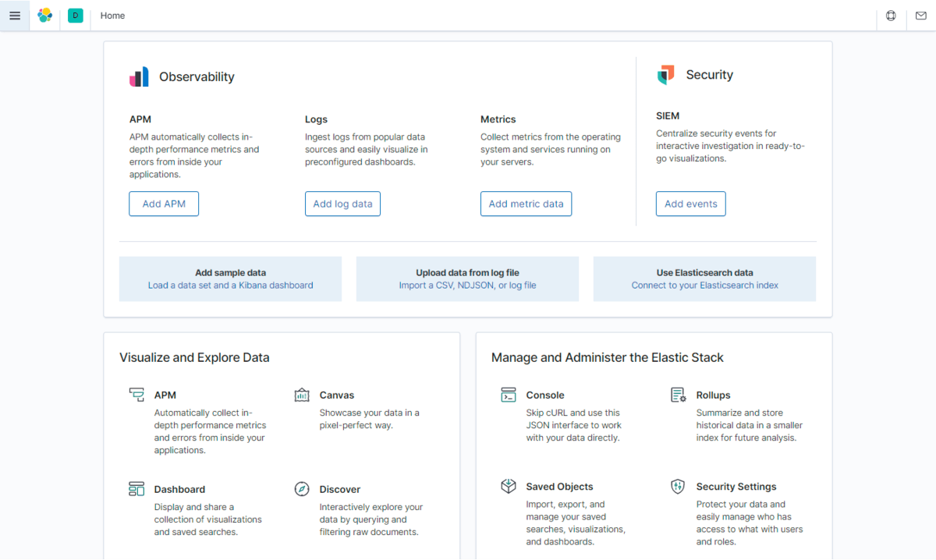936x560 pixels.
Task: Click the Add APM button
Action: tap(164, 204)
